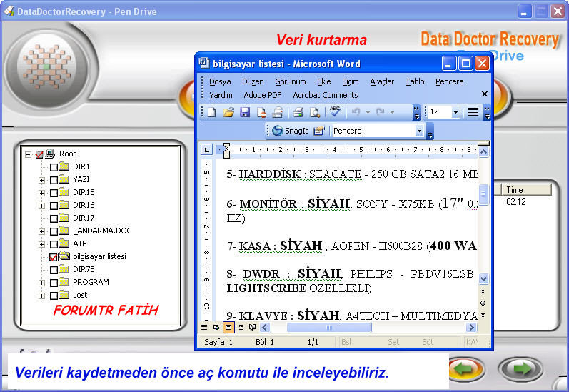
Task: Close the document with menu bar X
Action: point(485,94)
